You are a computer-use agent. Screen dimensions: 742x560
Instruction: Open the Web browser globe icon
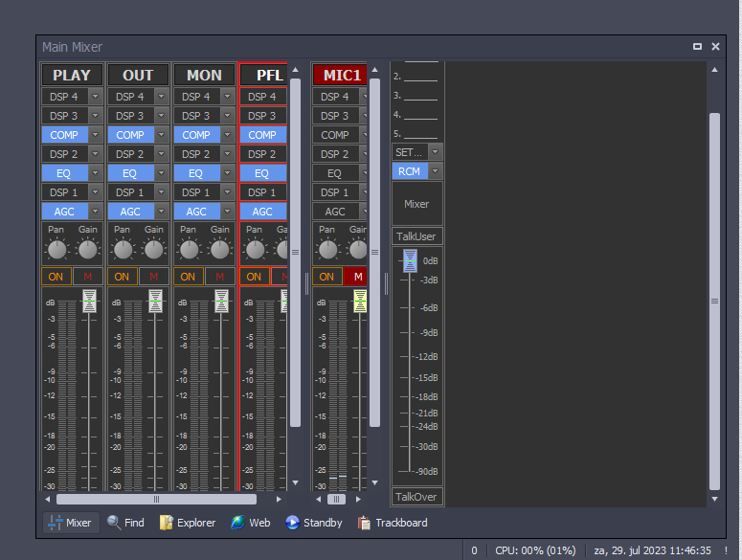pyautogui.click(x=237, y=523)
